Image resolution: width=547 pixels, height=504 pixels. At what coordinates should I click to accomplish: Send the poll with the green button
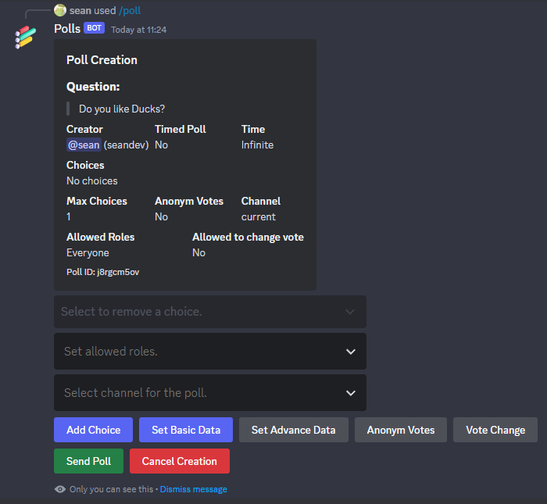[x=89, y=461]
